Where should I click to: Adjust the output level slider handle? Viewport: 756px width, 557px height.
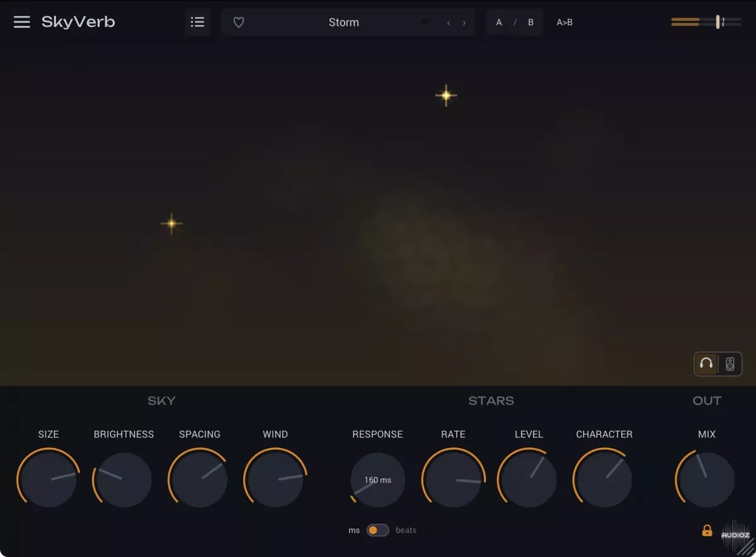pos(718,22)
